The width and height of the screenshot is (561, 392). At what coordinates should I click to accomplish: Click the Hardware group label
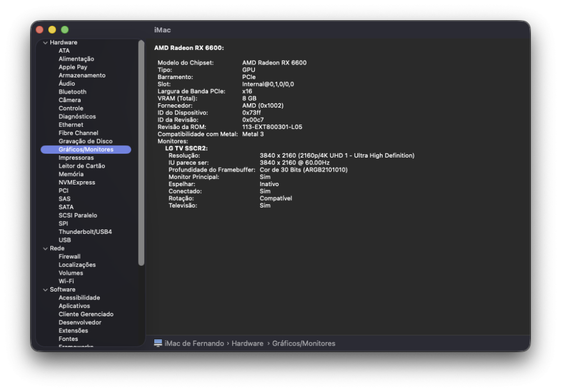(63, 43)
